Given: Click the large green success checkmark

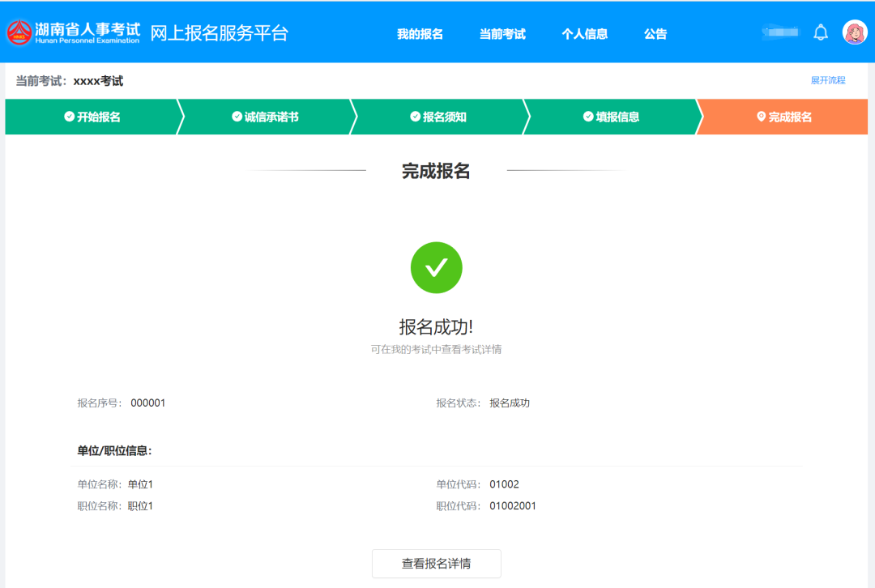Looking at the screenshot, I should [x=436, y=267].
